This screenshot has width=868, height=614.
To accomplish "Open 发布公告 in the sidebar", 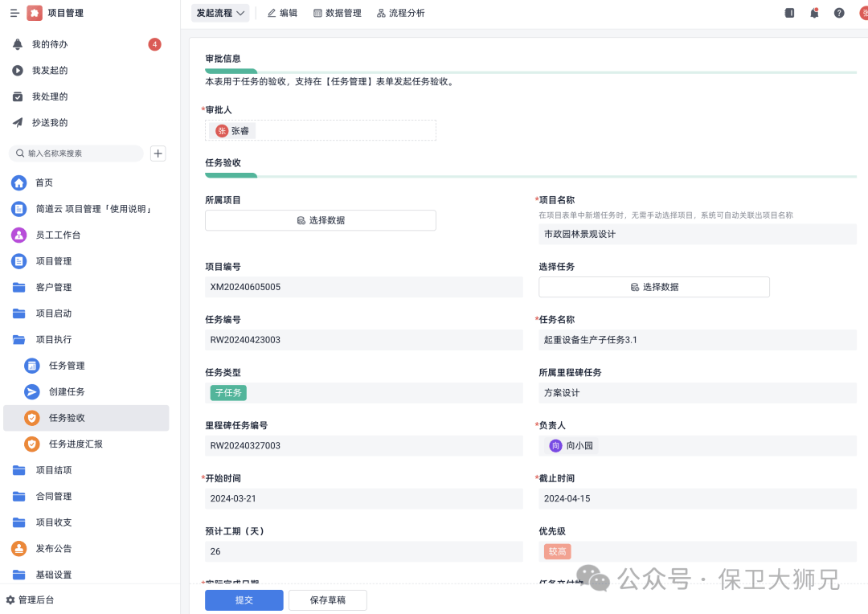I will (x=54, y=549).
